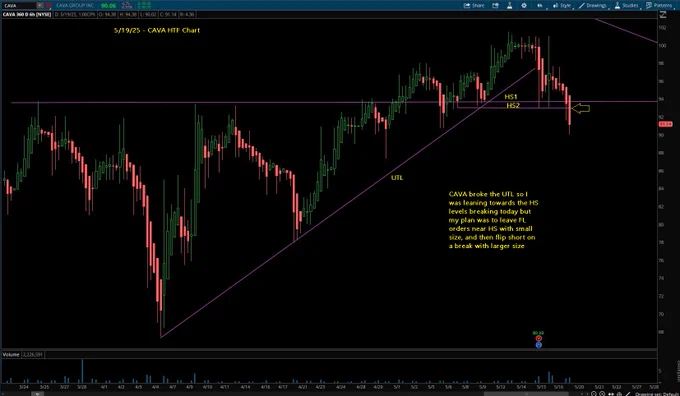Click the flask icon next to the gear
Screen dimensions: 680x396
[510, 6]
